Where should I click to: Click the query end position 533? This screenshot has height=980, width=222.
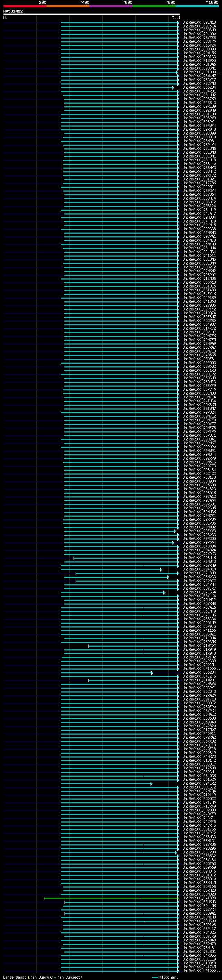pos(175,17)
